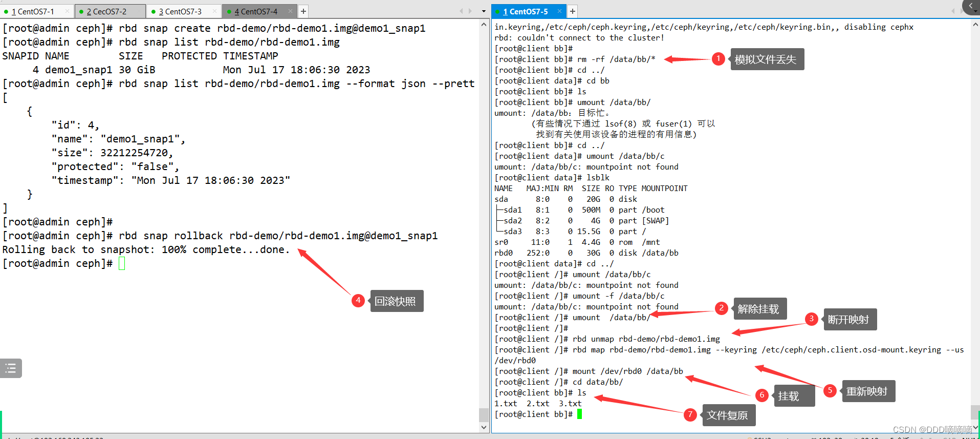Click the dark round collapse chevron button
The width and height of the screenshot is (980, 439).
coord(971,7)
